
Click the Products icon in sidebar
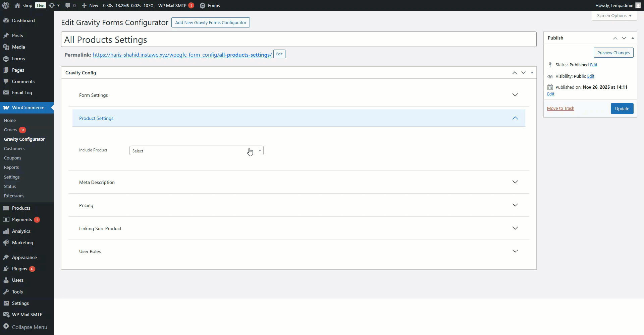point(6,208)
